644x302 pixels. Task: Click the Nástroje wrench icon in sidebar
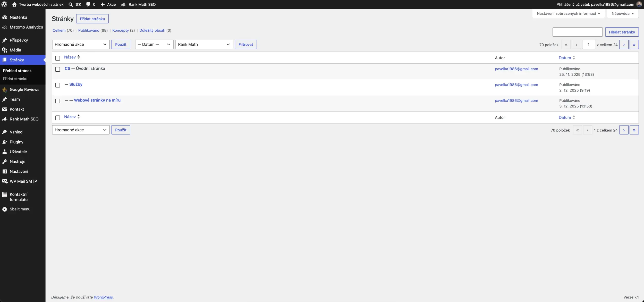tap(5, 162)
